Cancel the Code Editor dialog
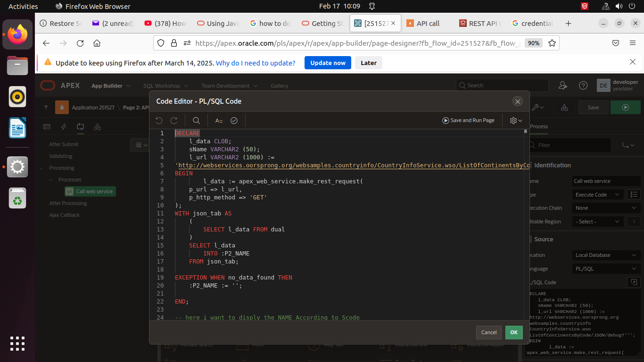Screen dimensions: 644x362 tap(489, 332)
